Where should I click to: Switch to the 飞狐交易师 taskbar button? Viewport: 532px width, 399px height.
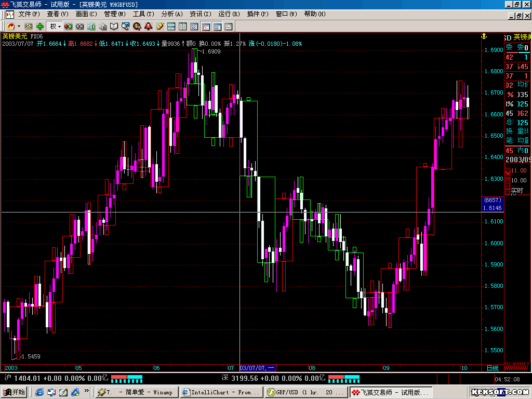coord(391,393)
